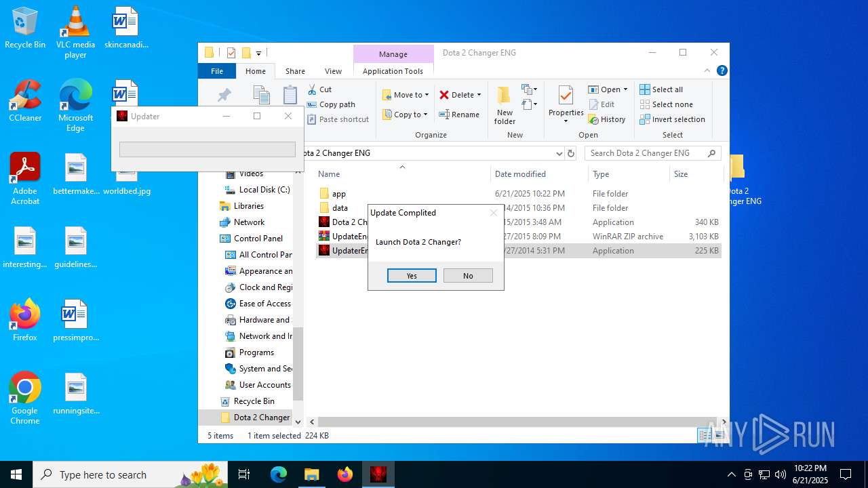
Task: Open the Windows Start menu
Action: [x=16, y=474]
